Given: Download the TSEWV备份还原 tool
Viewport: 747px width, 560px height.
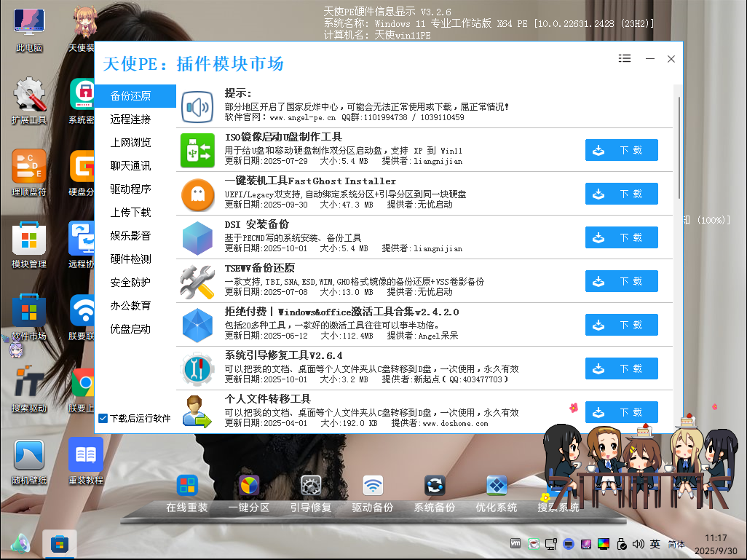Looking at the screenshot, I should click(621, 282).
